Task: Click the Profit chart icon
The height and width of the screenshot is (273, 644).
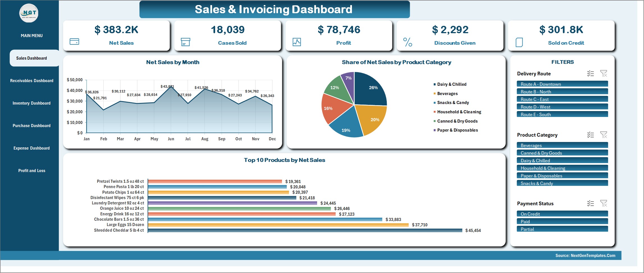Action: click(x=297, y=42)
